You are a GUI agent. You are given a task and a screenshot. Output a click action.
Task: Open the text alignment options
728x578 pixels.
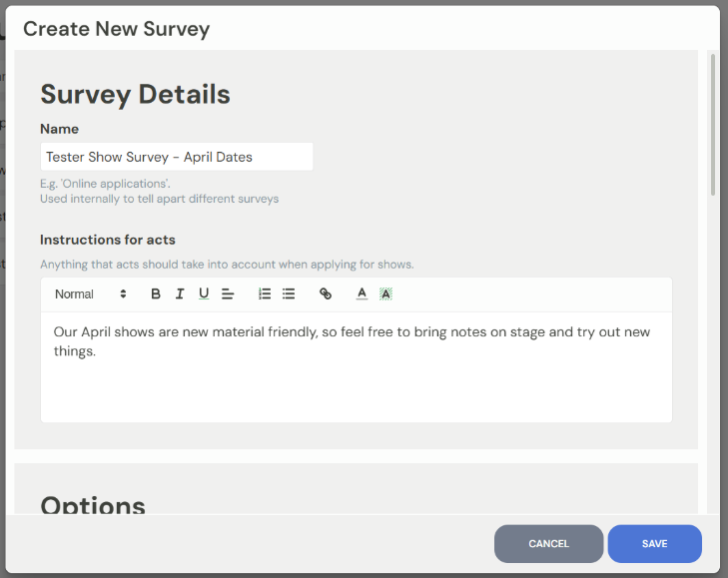228,293
